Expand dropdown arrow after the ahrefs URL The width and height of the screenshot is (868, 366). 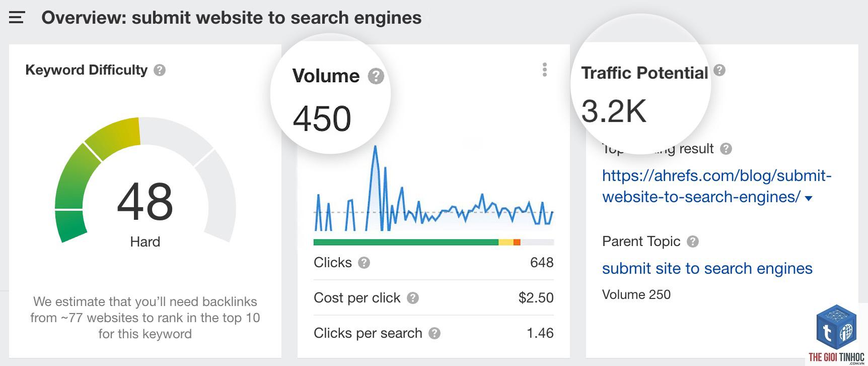809,198
